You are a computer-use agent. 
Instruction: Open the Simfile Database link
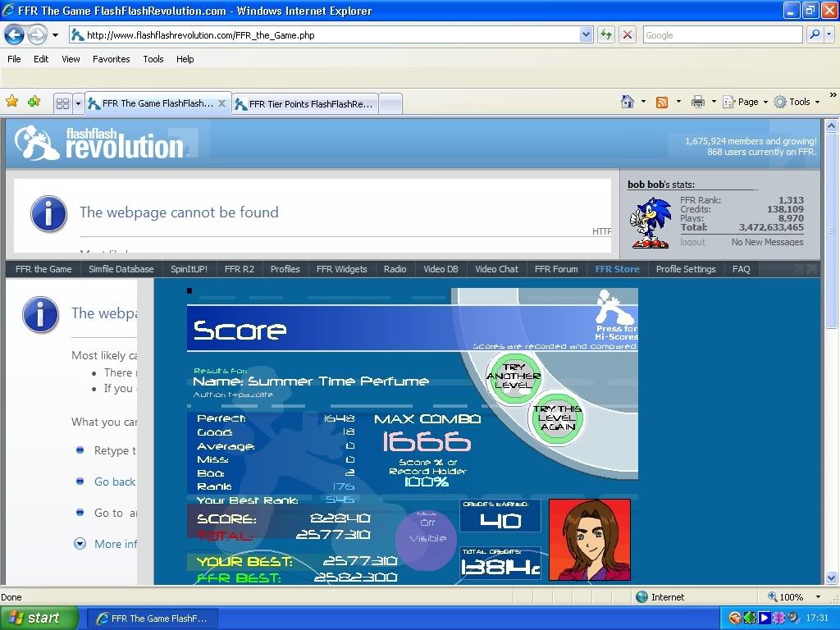(121, 269)
